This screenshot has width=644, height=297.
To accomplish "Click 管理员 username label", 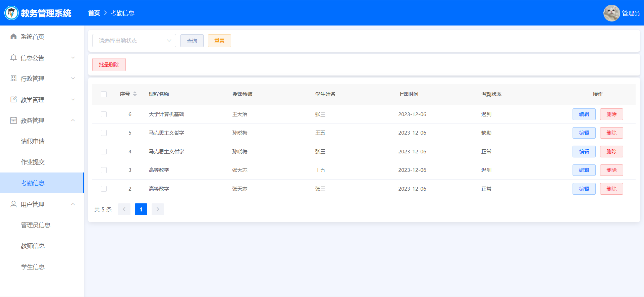I will coord(631,13).
